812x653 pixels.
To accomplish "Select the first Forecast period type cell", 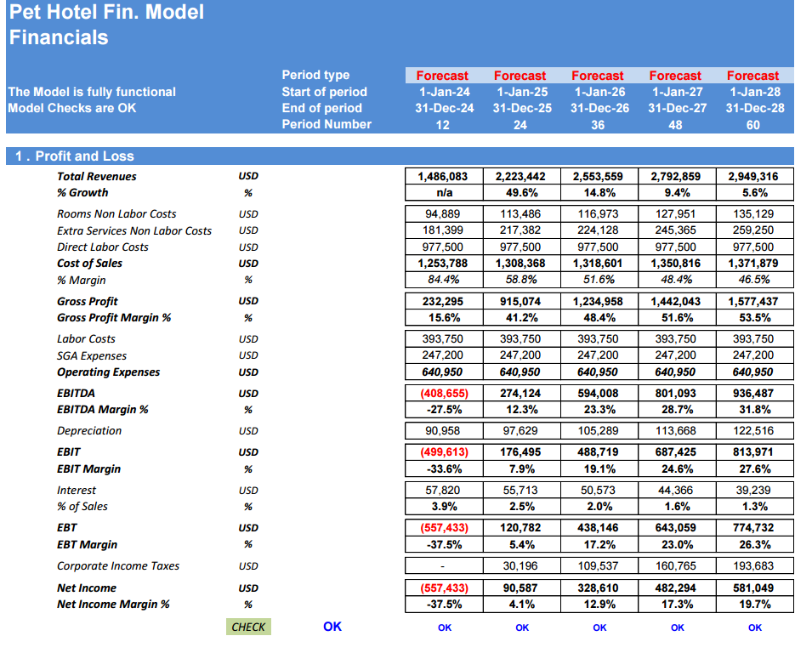I will (x=443, y=76).
